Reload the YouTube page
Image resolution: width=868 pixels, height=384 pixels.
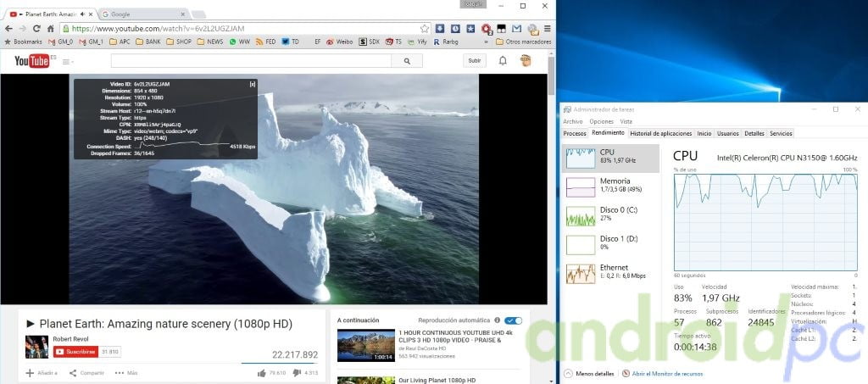[36, 28]
